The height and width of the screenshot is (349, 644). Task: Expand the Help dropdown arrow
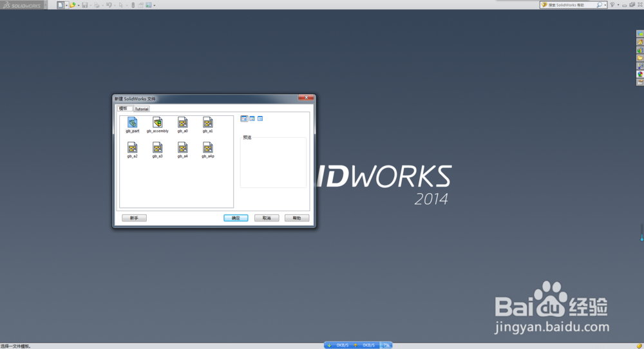[618, 5]
